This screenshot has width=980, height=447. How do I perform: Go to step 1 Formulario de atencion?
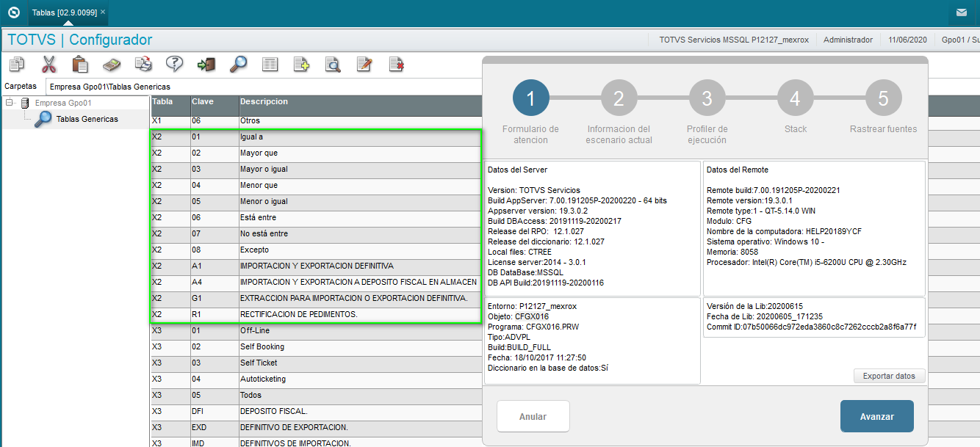click(530, 98)
